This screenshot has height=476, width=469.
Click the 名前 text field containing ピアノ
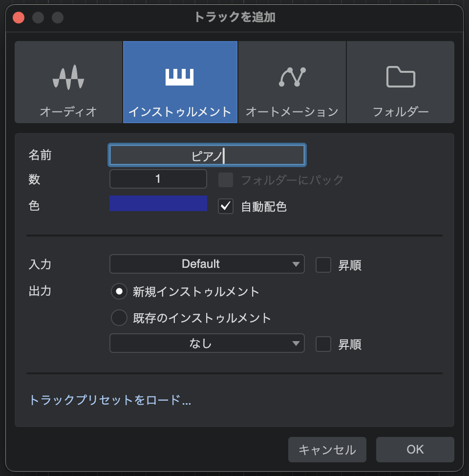[x=207, y=155]
